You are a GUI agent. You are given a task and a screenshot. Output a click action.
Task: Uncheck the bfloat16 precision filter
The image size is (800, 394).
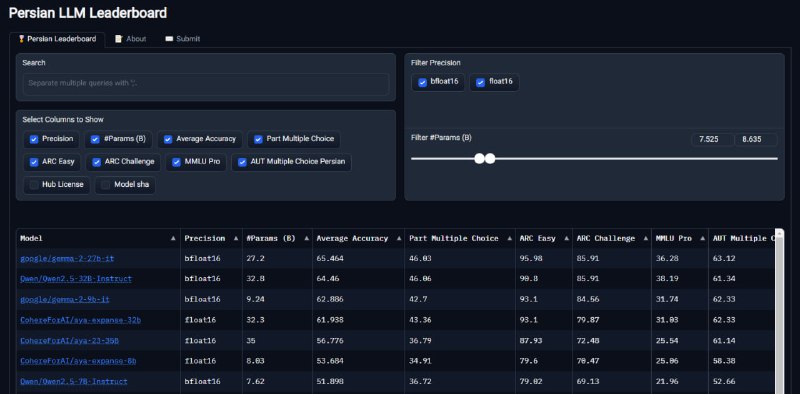(422, 83)
